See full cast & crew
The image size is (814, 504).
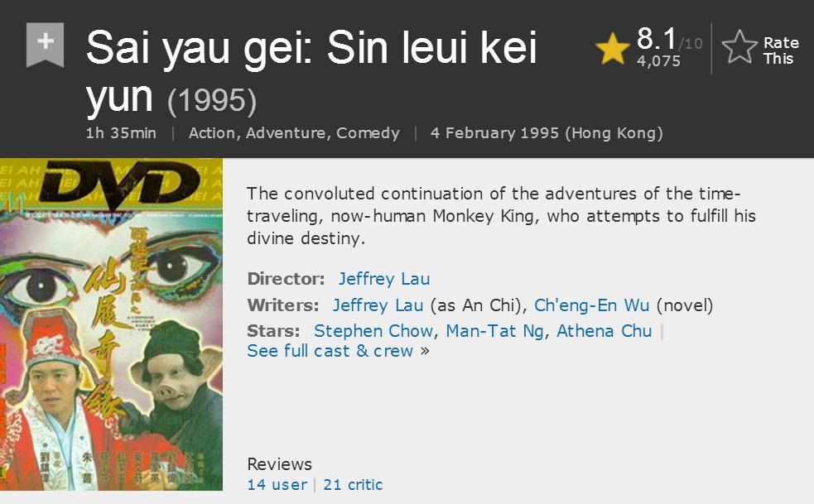point(330,351)
